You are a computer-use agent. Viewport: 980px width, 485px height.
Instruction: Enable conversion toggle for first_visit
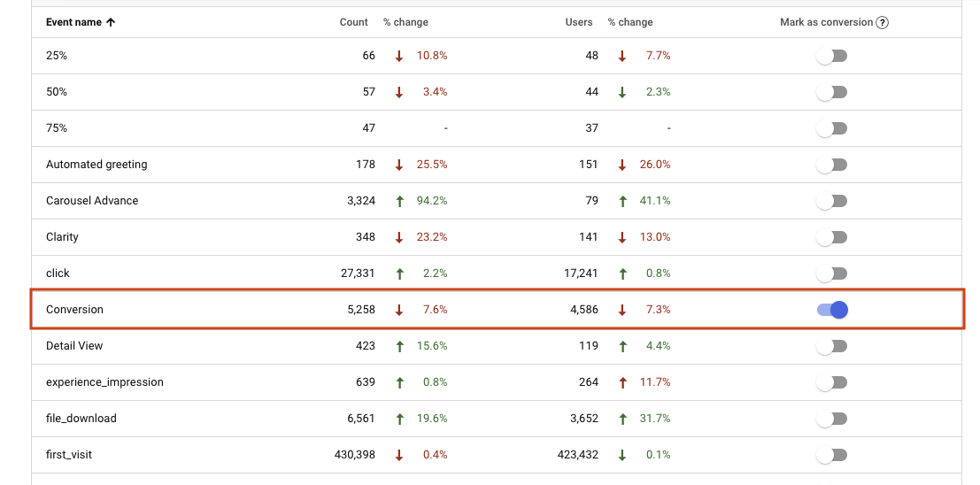832,455
